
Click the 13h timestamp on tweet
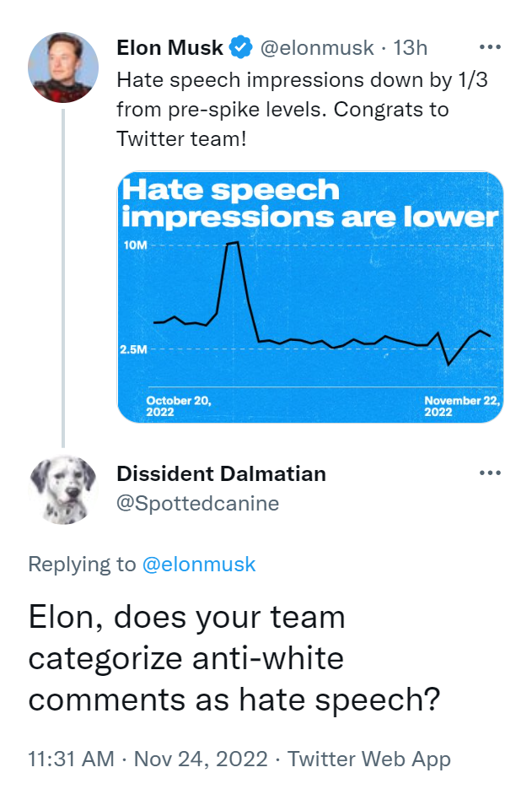[411, 48]
